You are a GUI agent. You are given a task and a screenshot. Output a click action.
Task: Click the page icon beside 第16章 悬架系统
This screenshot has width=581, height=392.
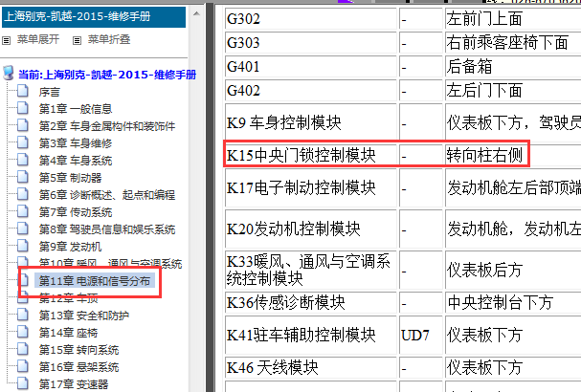tap(23, 366)
